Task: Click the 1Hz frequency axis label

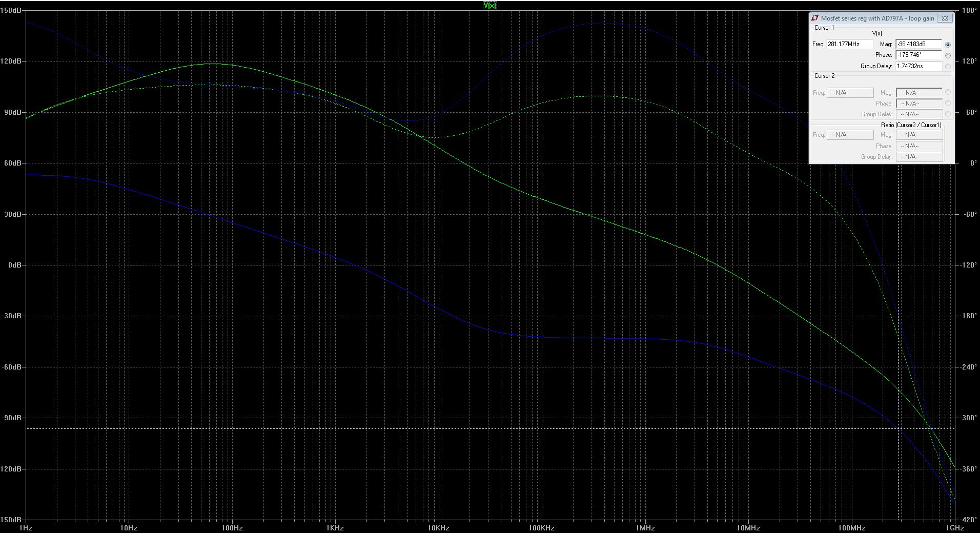Action: (25, 528)
